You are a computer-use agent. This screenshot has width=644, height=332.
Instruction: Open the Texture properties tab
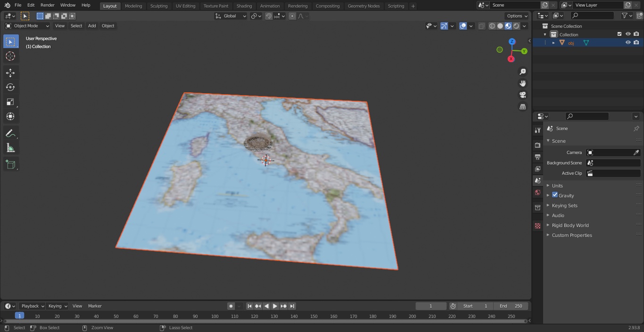(537, 226)
